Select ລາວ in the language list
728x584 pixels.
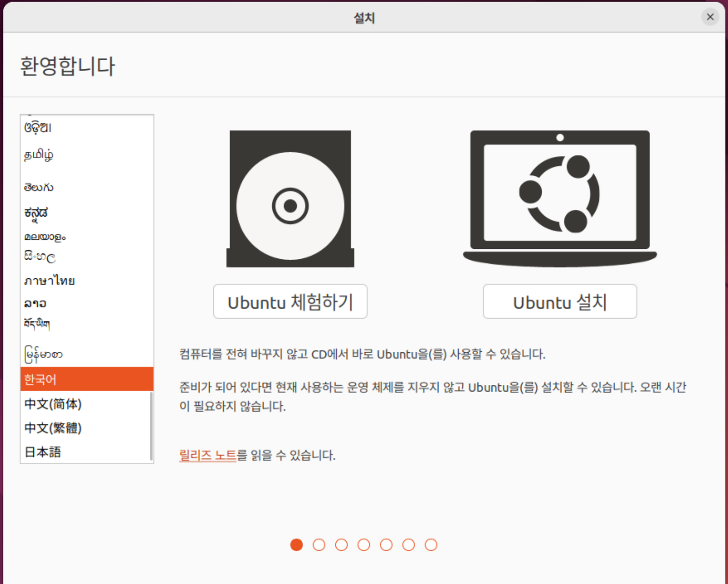pyautogui.click(x=87, y=303)
